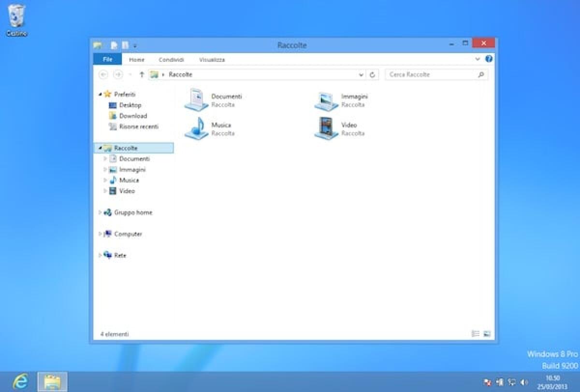Open Internet Explorer from the taskbar
The width and height of the screenshot is (580, 392).
click(x=20, y=381)
